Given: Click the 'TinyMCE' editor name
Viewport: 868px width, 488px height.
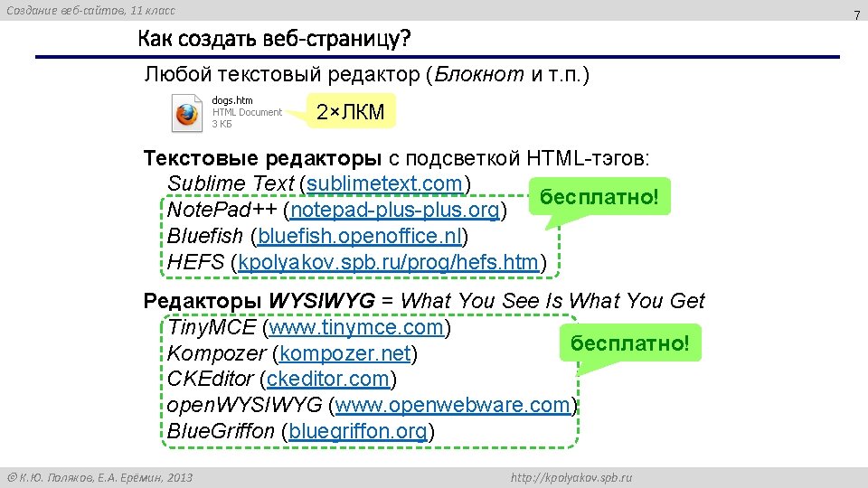Looking at the screenshot, I should [x=212, y=327].
